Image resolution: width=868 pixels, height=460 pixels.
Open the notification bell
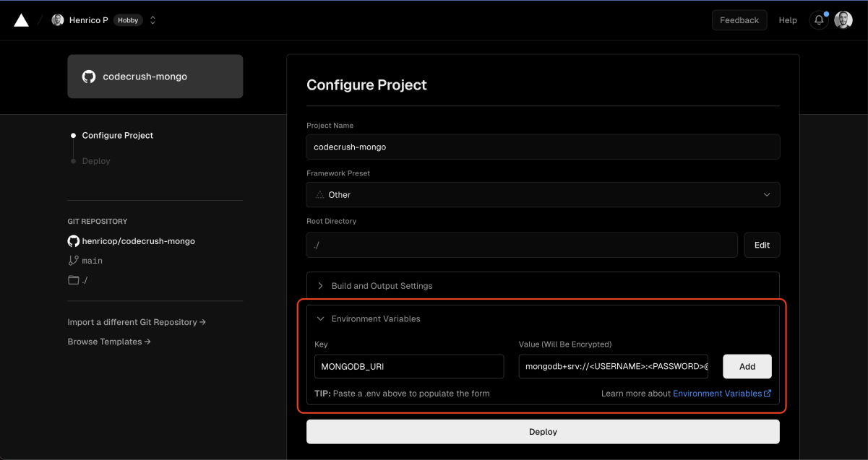pos(818,19)
